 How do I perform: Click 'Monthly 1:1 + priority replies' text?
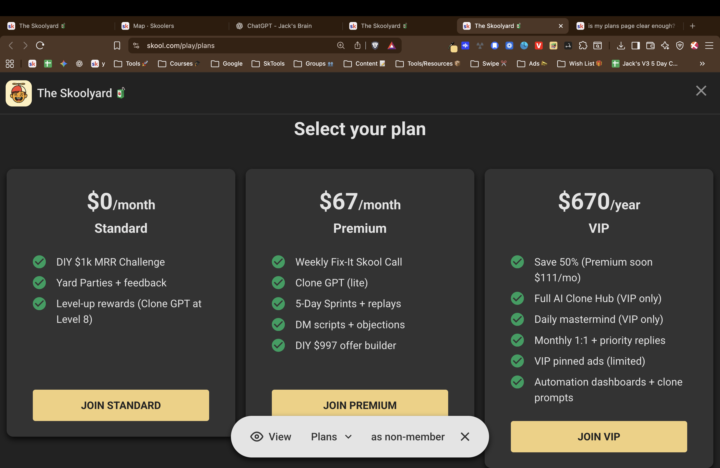tap(600, 340)
